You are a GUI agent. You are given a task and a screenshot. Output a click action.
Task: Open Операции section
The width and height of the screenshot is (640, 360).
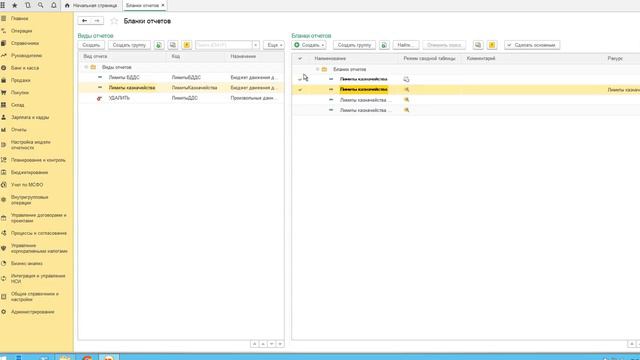point(21,31)
